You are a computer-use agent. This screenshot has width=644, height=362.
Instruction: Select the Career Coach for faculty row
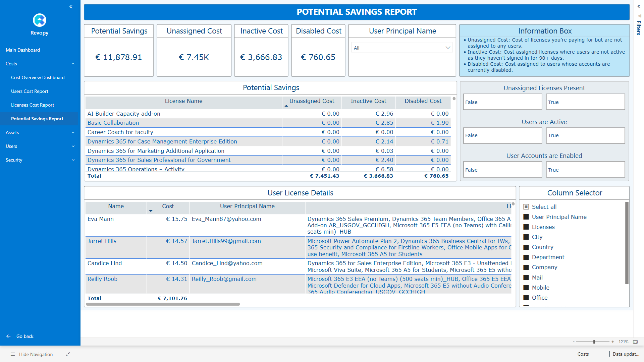pos(268,132)
